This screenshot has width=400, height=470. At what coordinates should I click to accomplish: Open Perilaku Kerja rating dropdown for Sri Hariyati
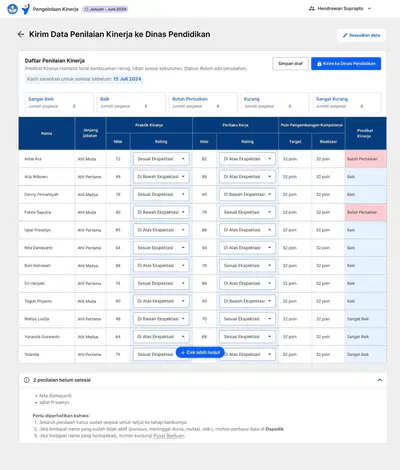pyautogui.click(x=247, y=283)
